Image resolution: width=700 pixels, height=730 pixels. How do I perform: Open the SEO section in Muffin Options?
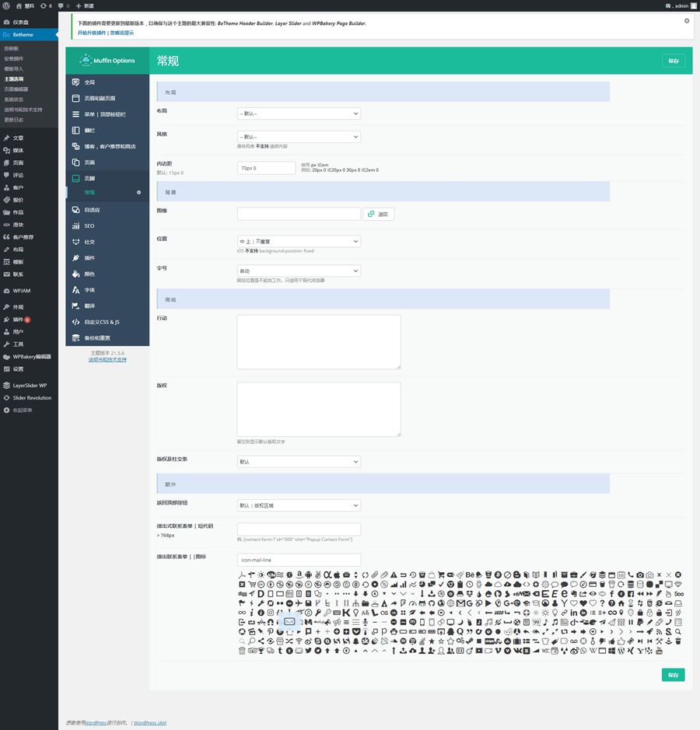93,226
